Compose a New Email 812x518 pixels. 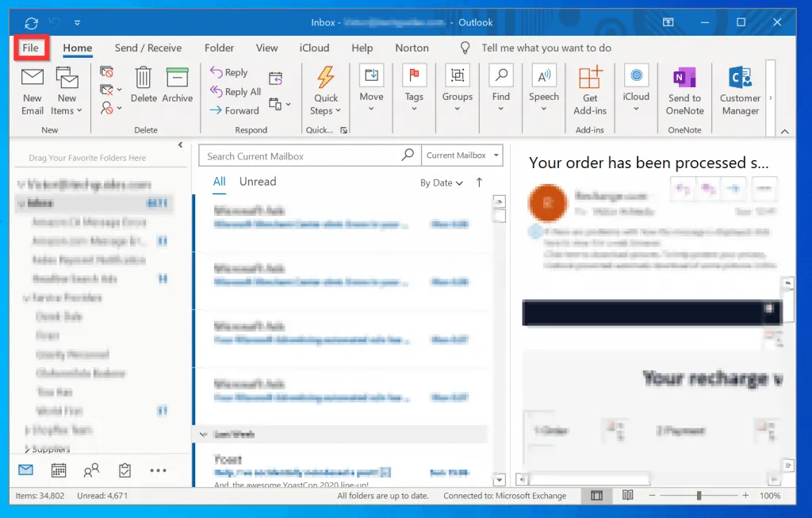32,92
